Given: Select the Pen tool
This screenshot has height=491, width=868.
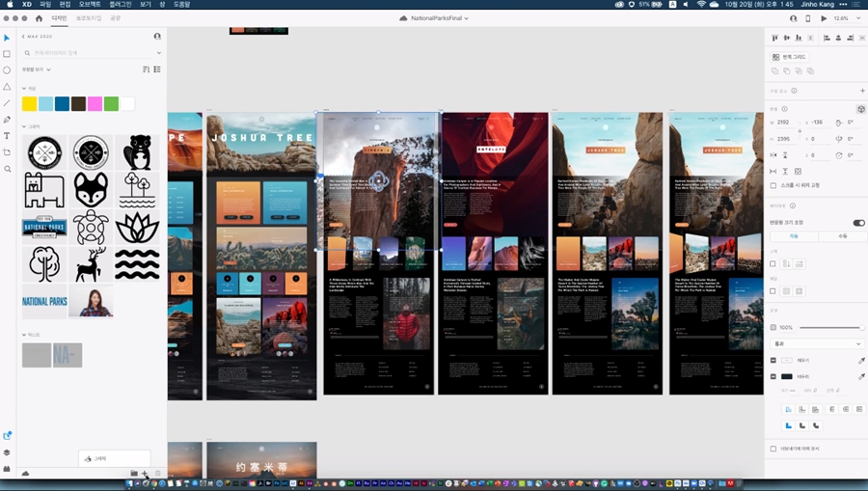Looking at the screenshot, I should pyautogui.click(x=7, y=120).
